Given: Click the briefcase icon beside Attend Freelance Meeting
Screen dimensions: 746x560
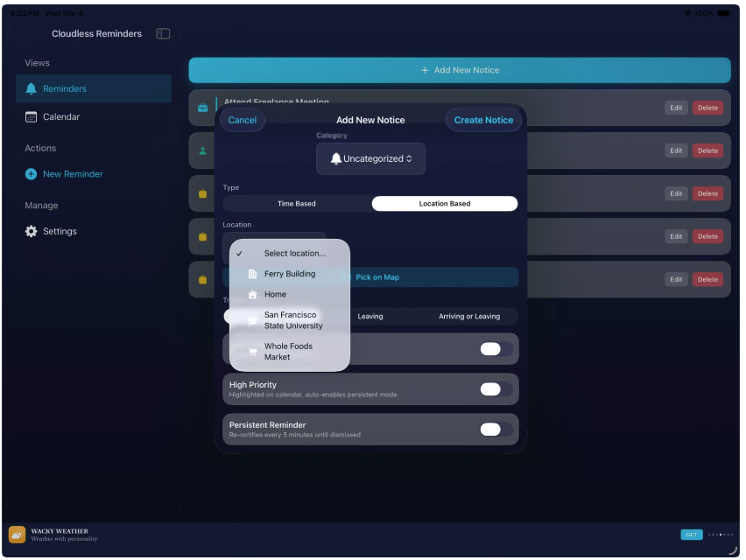Looking at the screenshot, I should coord(202,108).
